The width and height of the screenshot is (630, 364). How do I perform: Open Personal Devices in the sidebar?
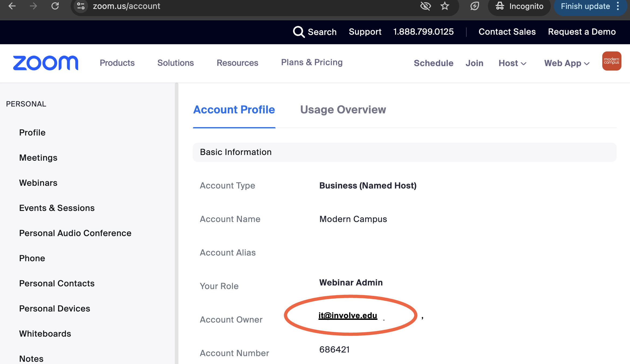point(55,308)
